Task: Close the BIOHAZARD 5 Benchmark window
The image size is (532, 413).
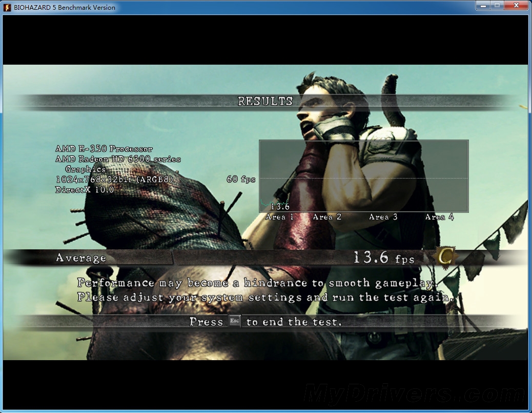Action: [x=516, y=6]
